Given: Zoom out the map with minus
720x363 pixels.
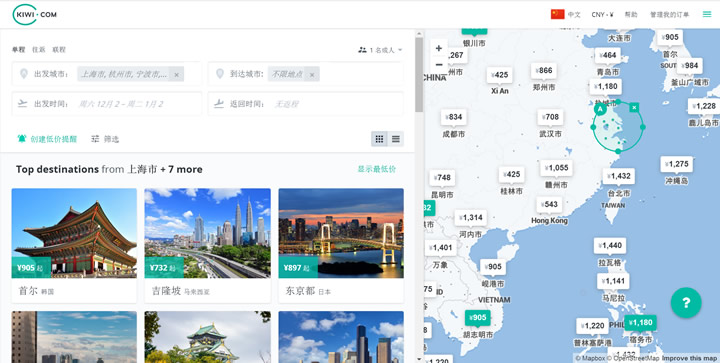Looking at the screenshot, I should tap(439, 64).
